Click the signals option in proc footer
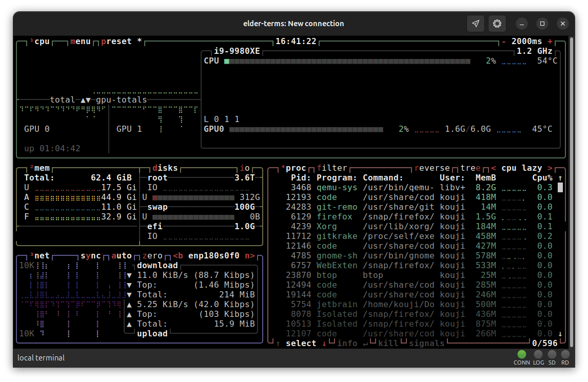This screenshot has height=382, width=588. point(426,344)
